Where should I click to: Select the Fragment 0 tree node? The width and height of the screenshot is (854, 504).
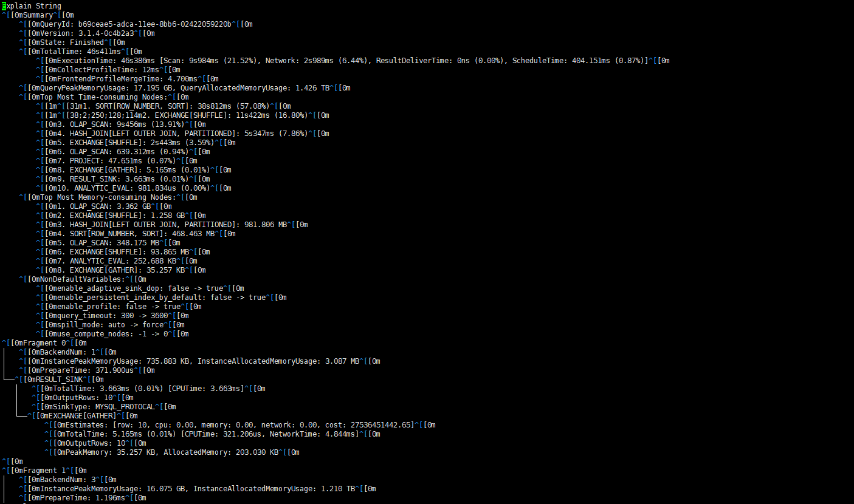[x=44, y=343]
